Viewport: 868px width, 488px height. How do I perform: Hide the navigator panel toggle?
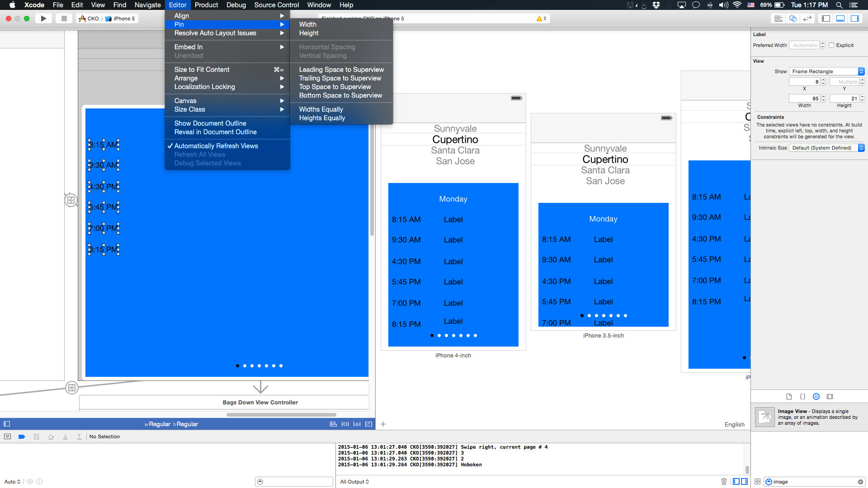point(826,19)
